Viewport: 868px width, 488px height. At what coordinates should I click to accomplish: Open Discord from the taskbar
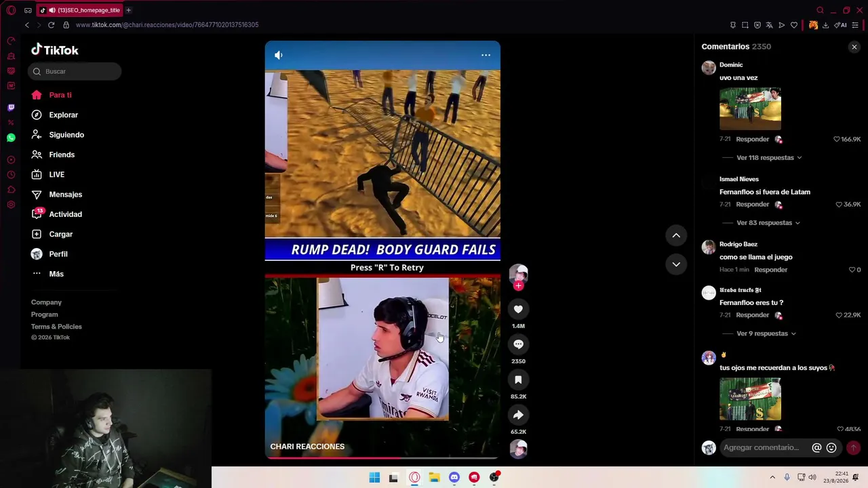click(x=454, y=478)
